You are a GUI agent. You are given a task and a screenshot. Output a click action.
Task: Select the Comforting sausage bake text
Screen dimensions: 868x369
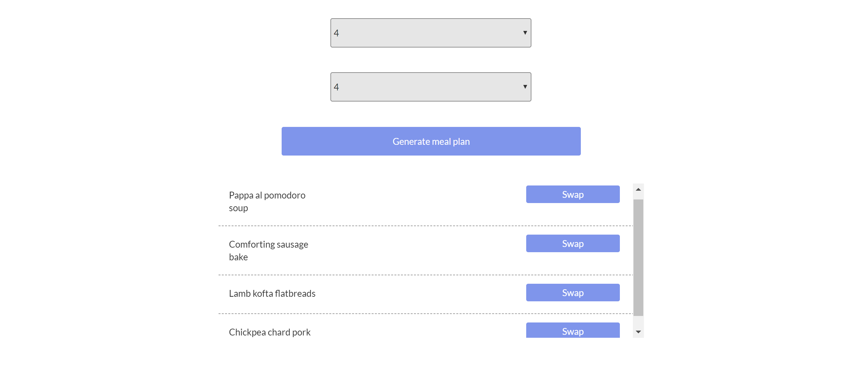click(x=268, y=250)
